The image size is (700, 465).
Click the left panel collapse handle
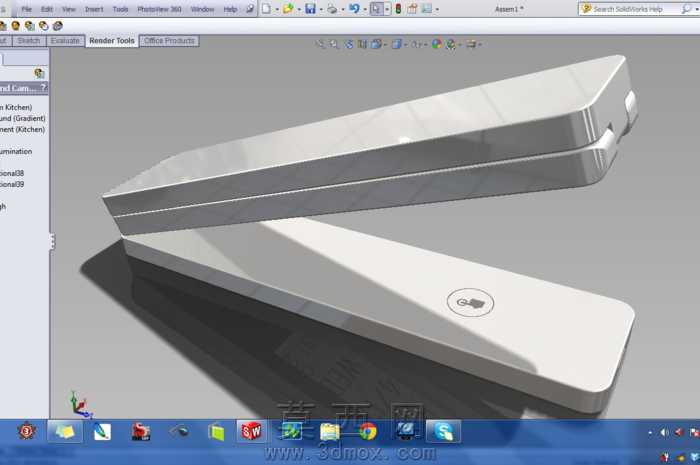coord(52,241)
